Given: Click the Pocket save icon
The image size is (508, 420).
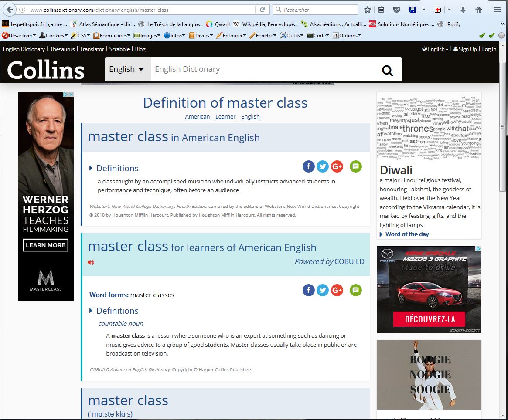Looking at the screenshot, I should [x=396, y=10].
